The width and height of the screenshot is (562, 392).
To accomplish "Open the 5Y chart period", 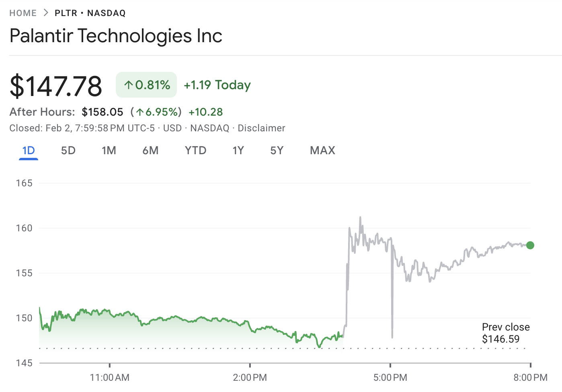I will click(277, 150).
